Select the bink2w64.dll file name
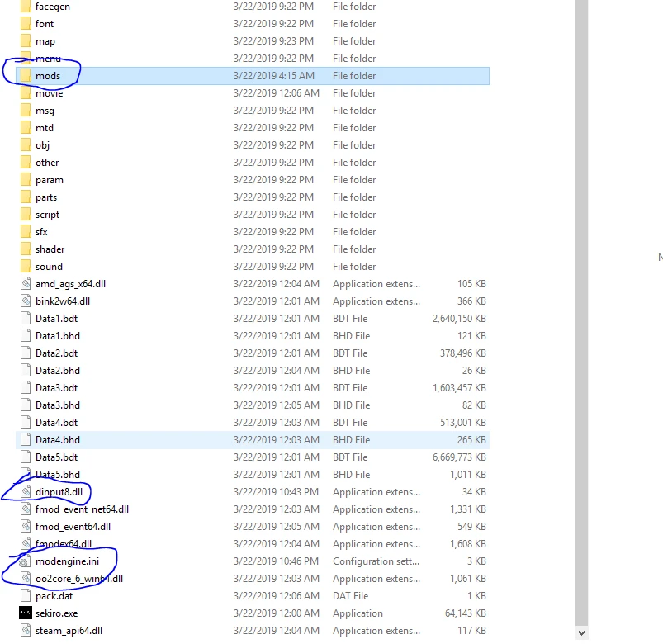Viewport: 663px width, 644px height. pyautogui.click(x=63, y=301)
